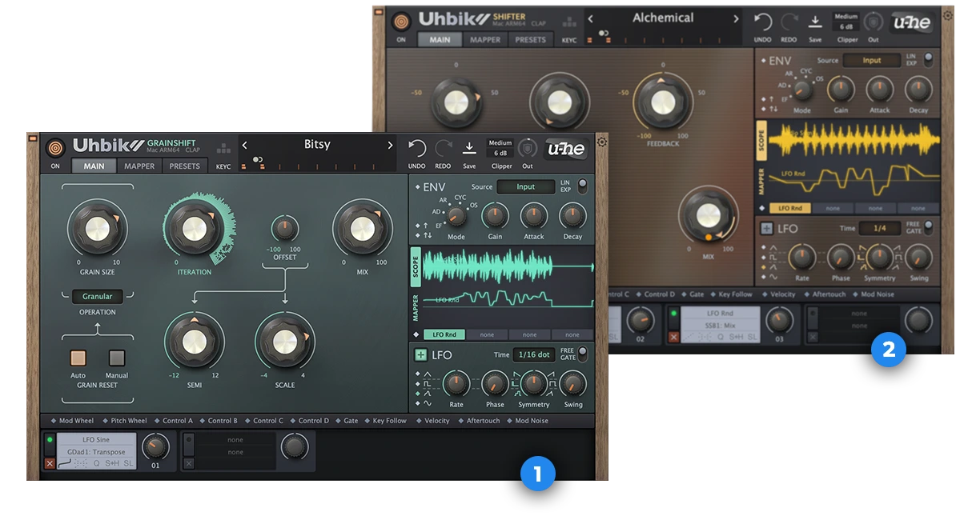Click the Bitsy preset name display

click(x=317, y=145)
